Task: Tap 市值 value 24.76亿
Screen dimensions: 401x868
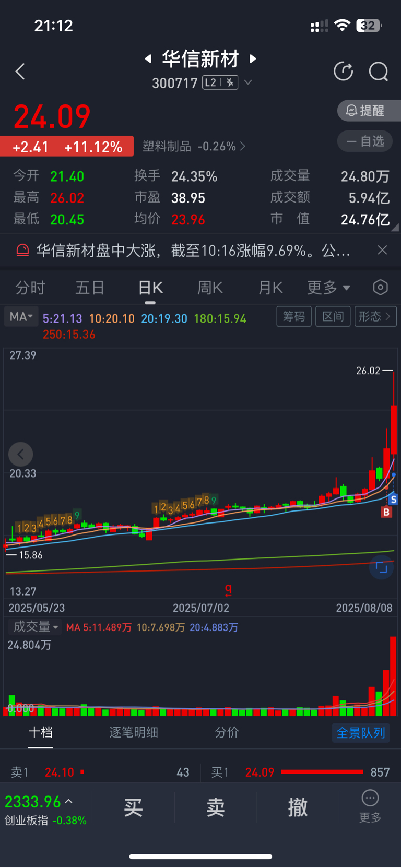Action: pos(365,220)
